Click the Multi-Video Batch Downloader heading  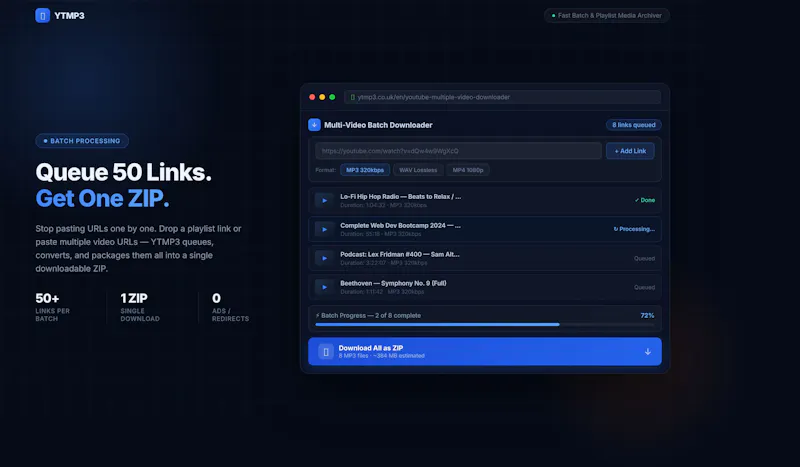click(378, 125)
